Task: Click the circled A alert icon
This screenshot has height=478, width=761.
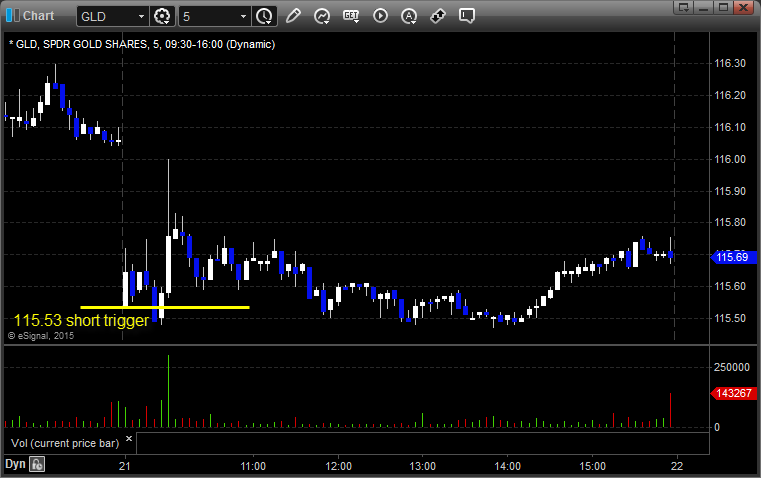Action: coord(409,16)
